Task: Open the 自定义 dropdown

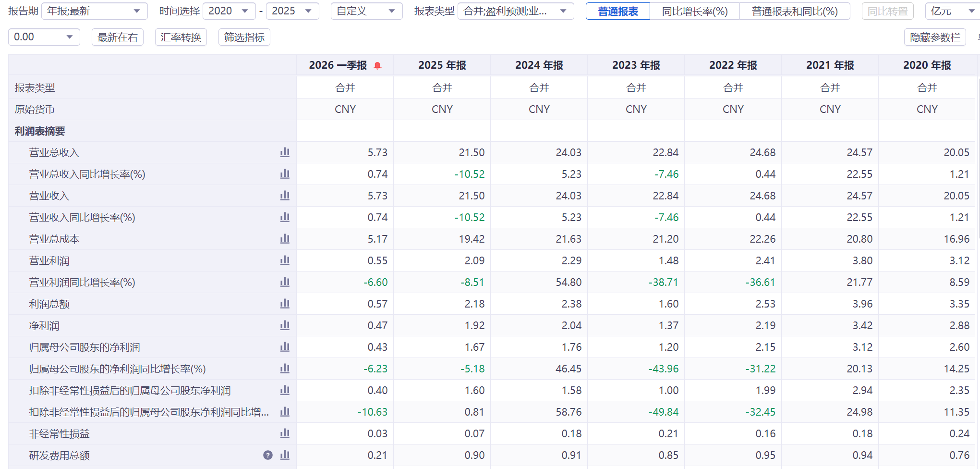Action: (x=366, y=11)
